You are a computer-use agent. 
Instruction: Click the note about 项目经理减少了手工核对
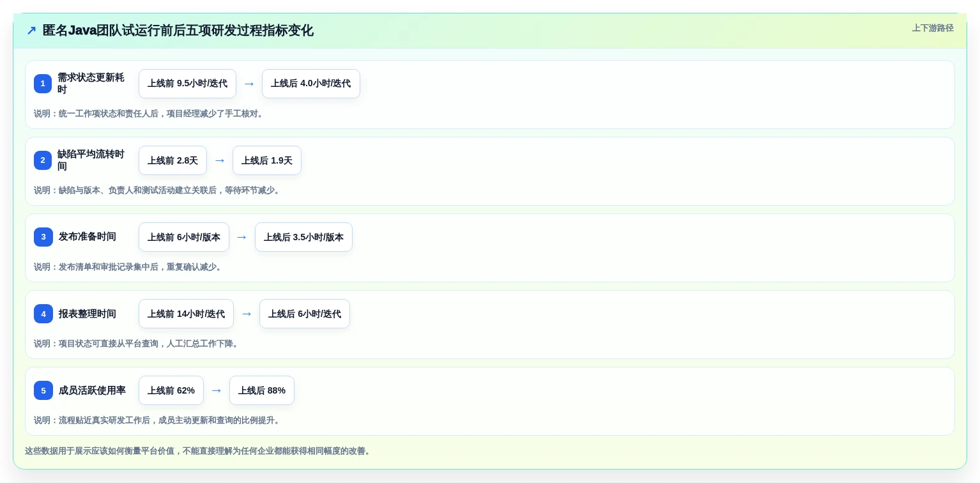click(x=149, y=114)
